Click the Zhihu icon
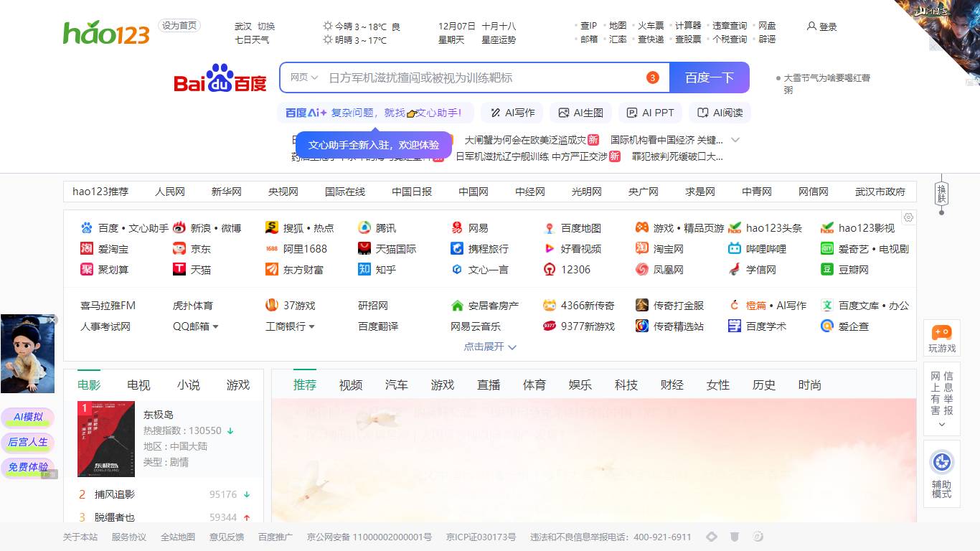The image size is (980, 551). pos(364,270)
